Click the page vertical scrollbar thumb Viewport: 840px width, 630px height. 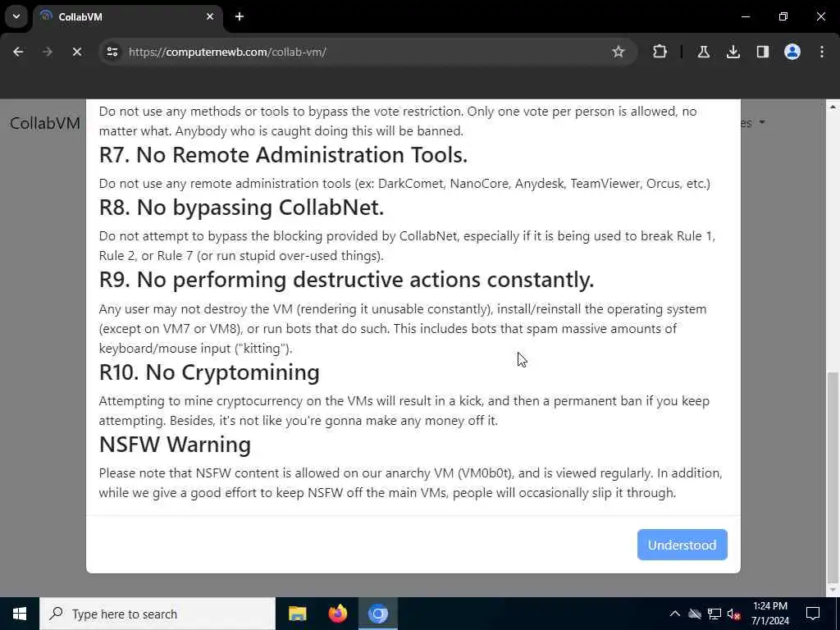pyautogui.click(x=833, y=477)
